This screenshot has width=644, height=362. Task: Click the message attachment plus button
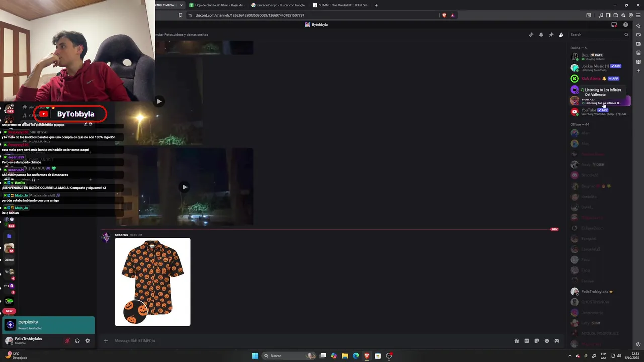106,341
